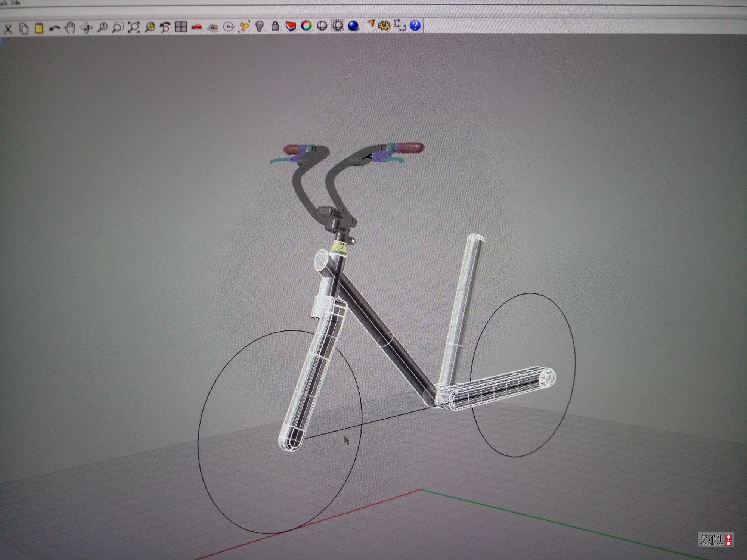Select the Pan hand tool
747x560 pixels.
(71, 28)
